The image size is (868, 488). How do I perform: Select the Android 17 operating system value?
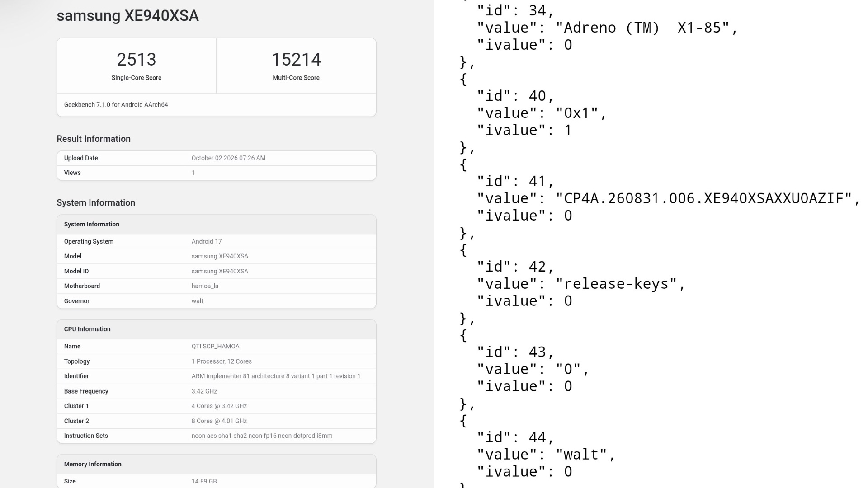click(x=207, y=241)
